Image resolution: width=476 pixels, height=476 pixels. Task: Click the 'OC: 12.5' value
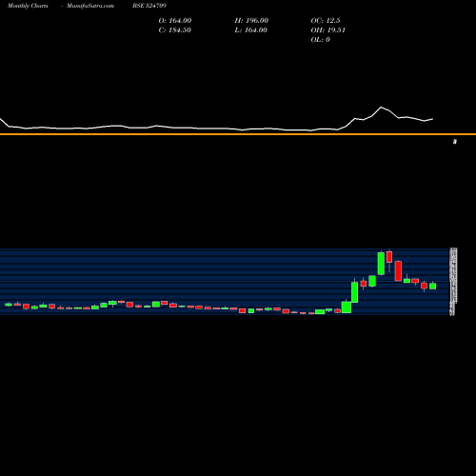coord(326,20)
